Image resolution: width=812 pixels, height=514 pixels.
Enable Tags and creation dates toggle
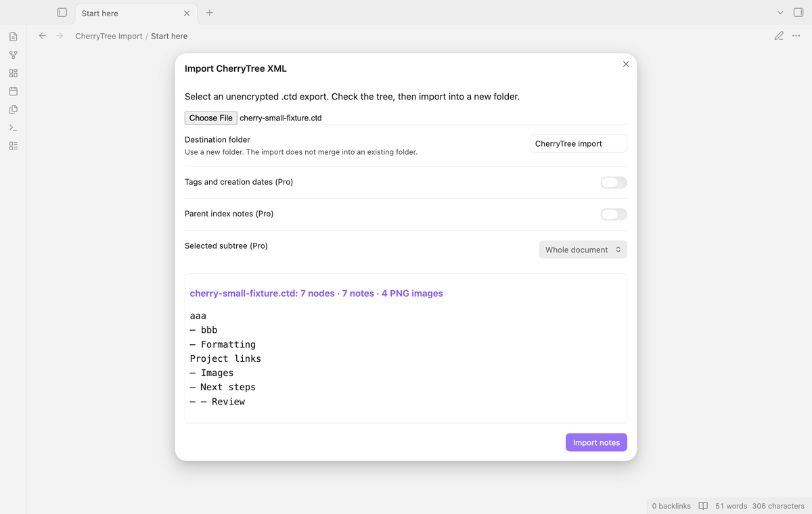(x=614, y=183)
